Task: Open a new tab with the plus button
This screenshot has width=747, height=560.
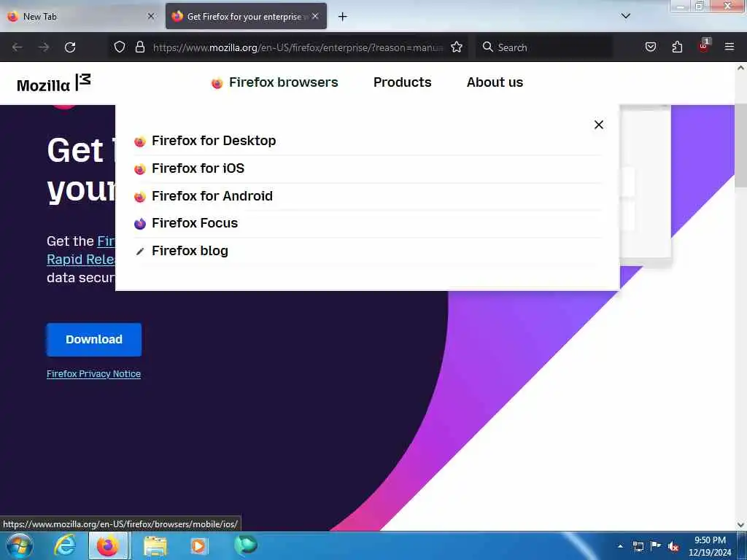Action: pyautogui.click(x=342, y=17)
